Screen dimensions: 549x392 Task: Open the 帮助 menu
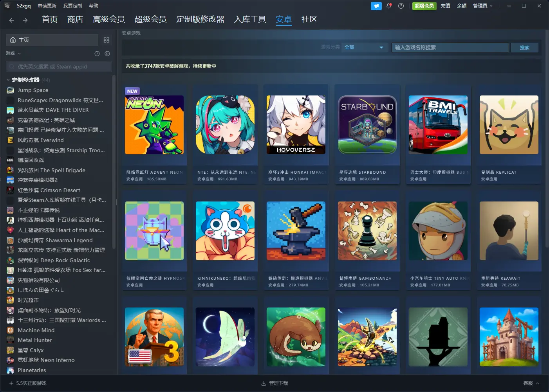click(x=94, y=6)
